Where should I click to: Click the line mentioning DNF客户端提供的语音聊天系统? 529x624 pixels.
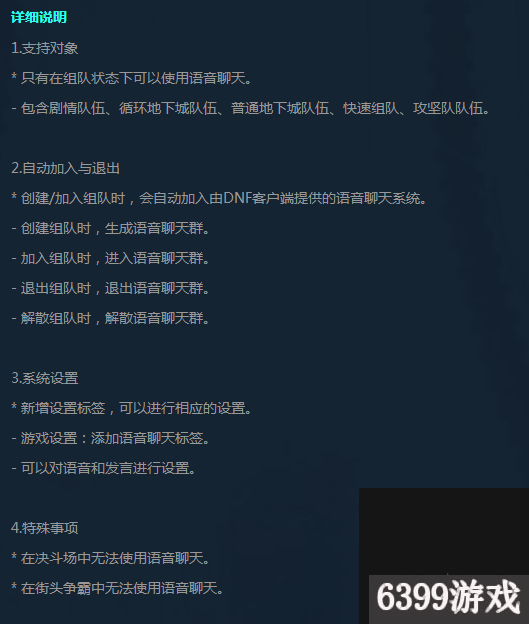[219, 198]
